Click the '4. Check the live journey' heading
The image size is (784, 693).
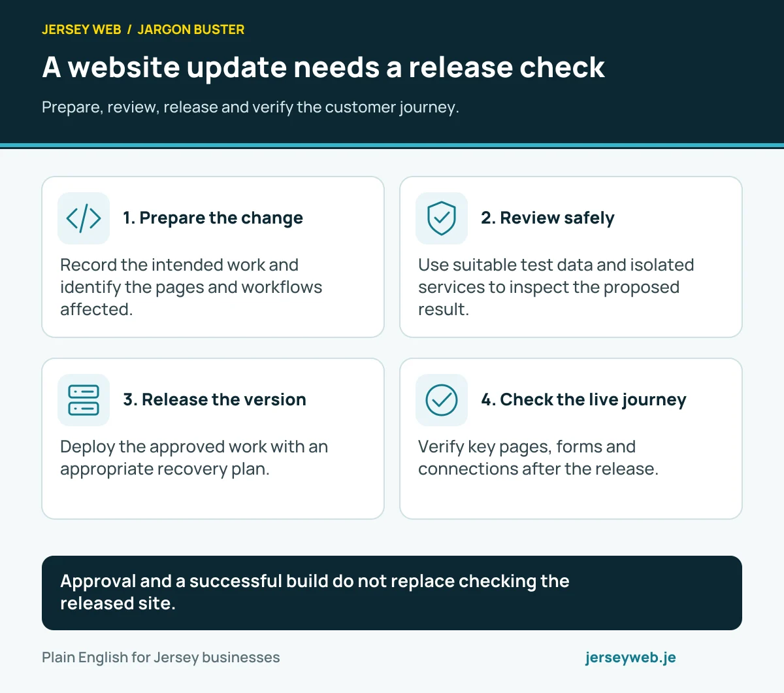pos(583,399)
